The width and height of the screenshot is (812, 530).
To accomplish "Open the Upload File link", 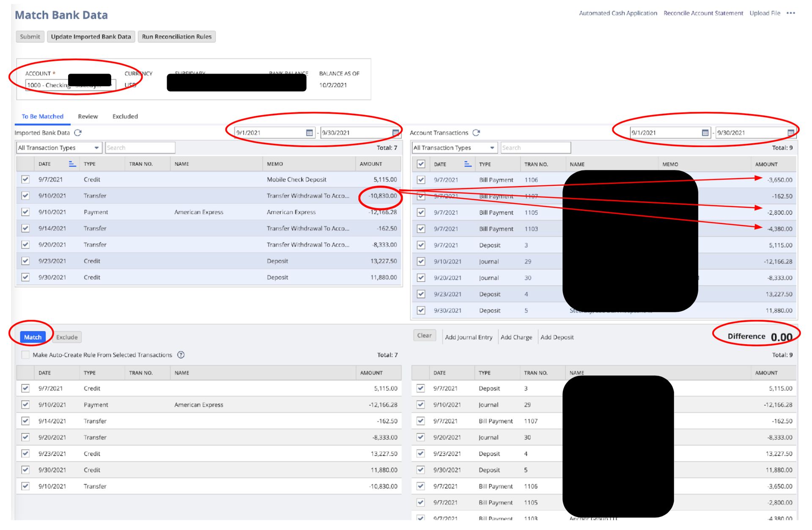I will [x=765, y=13].
